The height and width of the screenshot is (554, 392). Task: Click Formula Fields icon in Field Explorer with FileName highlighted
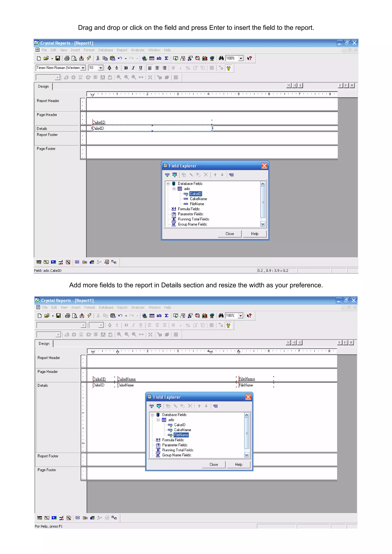(158, 440)
